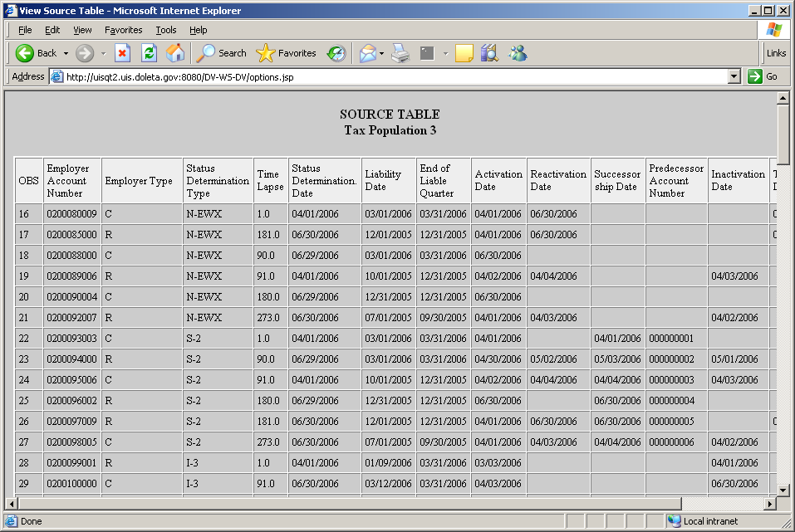Click the Forward navigation arrow button
795x532 pixels.
(85, 53)
